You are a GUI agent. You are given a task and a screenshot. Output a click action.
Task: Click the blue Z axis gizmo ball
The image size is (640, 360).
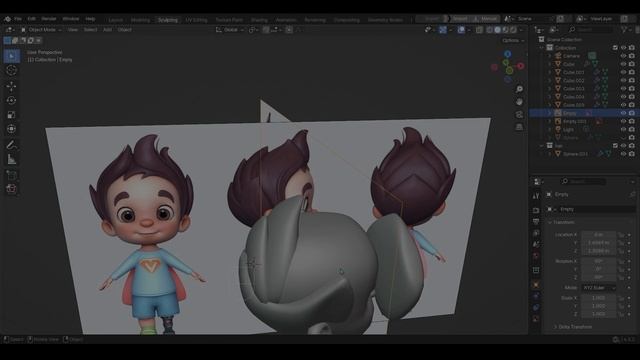[507, 54]
